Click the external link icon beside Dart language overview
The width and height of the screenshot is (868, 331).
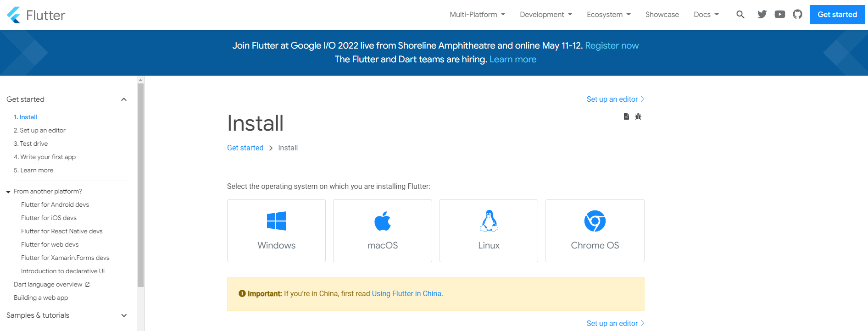(x=87, y=285)
